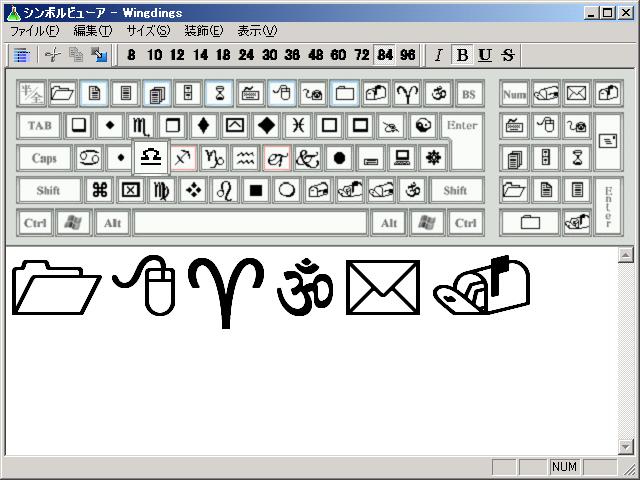Insert the Cancer zodiac symbol

89,158
